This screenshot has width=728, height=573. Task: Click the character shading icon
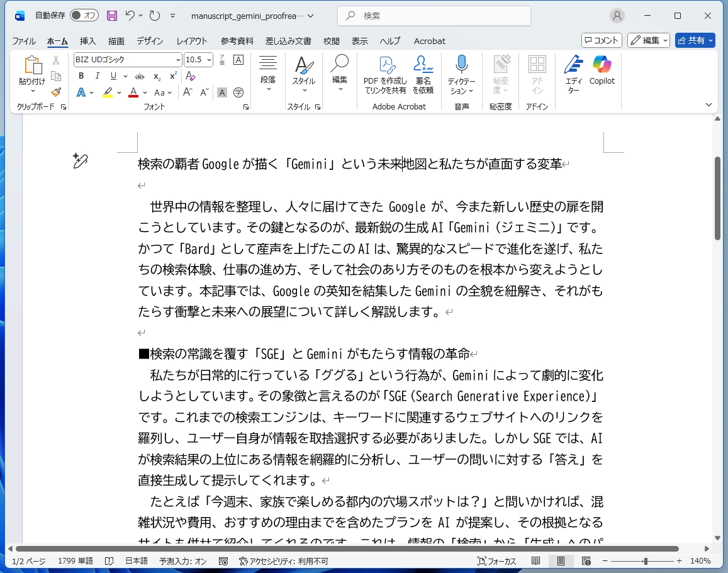[222, 92]
